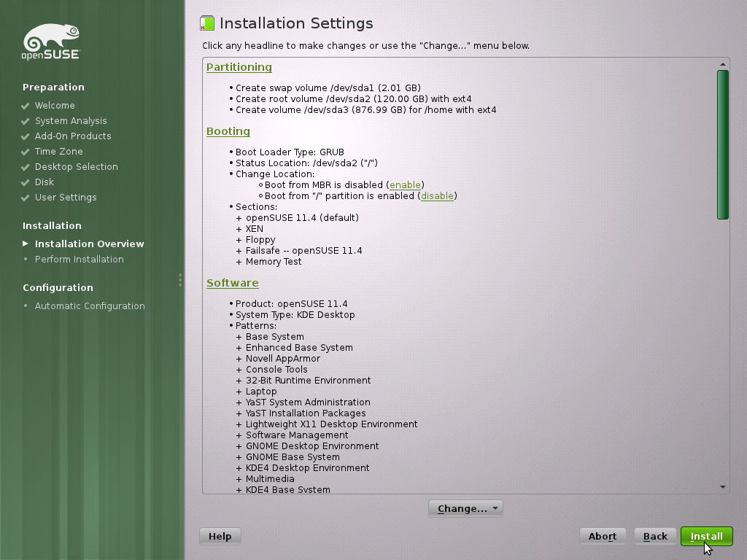Click 'Create swap volume /dev/sda1' line
This screenshot has height=560, width=747.
pyautogui.click(x=328, y=88)
